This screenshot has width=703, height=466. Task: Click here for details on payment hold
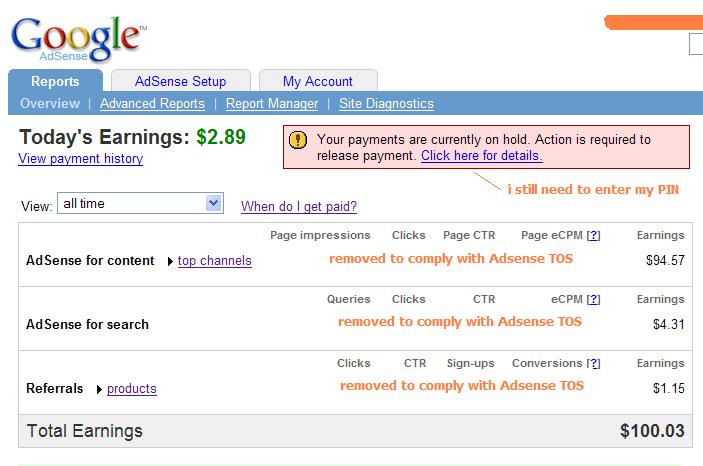pyautogui.click(x=482, y=156)
